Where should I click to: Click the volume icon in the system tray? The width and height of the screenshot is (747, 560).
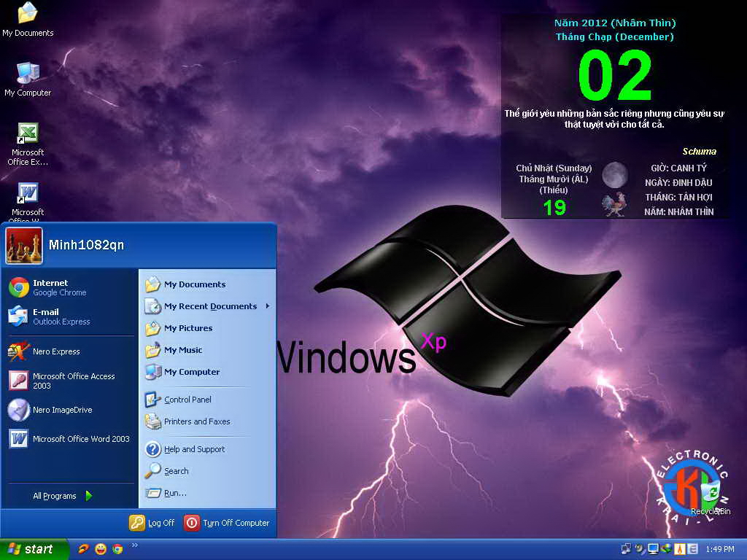640,548
